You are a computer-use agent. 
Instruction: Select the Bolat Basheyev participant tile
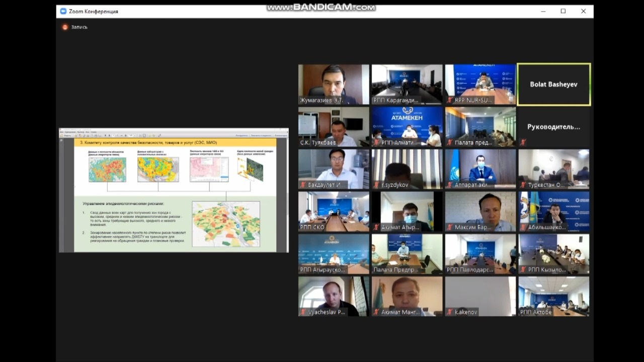click(553, 84)
